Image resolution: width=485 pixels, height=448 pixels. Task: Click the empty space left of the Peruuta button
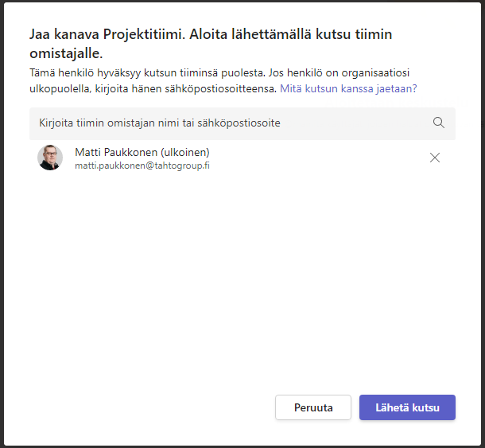click(x=149, y=407)
